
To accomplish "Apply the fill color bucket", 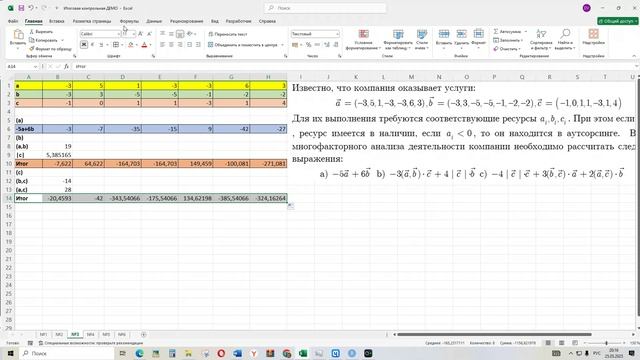I will (x=131, y=44).
